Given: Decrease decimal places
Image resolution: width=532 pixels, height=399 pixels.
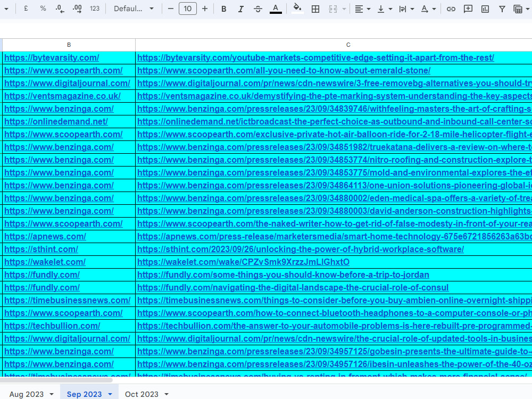Looking at the screenshot, I should (60, 9).
